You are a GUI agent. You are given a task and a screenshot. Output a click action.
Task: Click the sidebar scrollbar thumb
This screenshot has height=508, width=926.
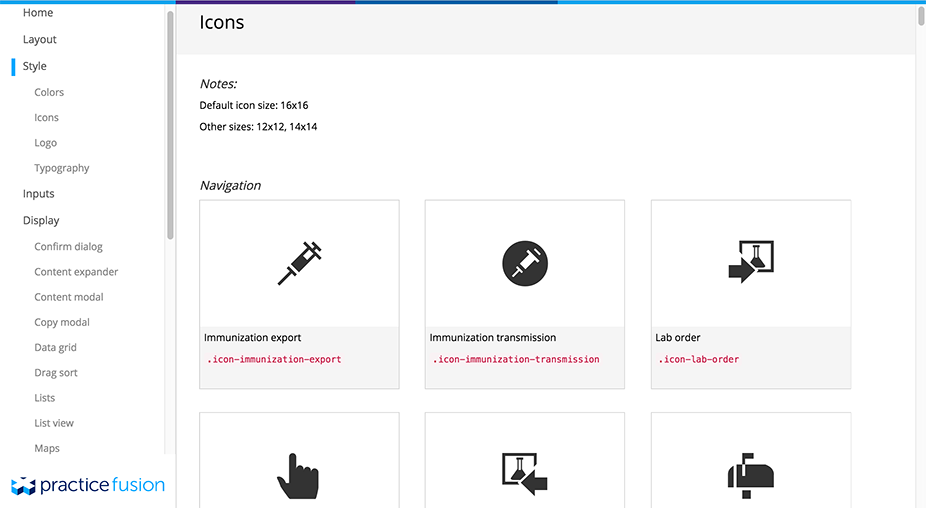(171, 124)
